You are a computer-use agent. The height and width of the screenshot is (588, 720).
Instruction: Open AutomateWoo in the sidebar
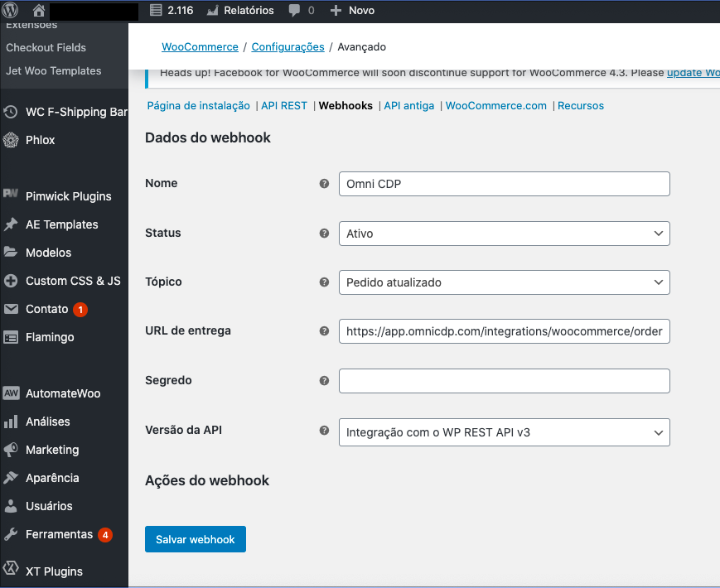coord(63,393)
